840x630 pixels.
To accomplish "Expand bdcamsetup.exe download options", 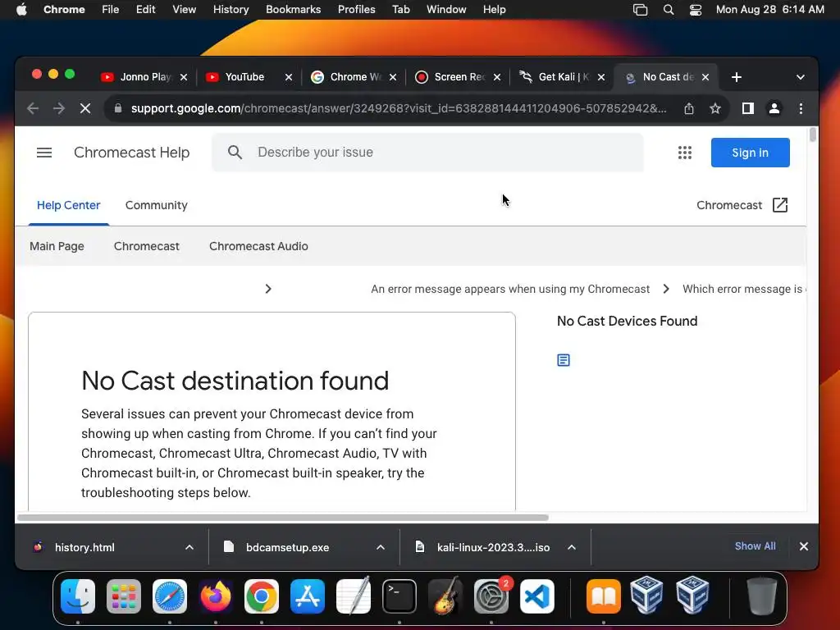I will [x=381, y=547].
